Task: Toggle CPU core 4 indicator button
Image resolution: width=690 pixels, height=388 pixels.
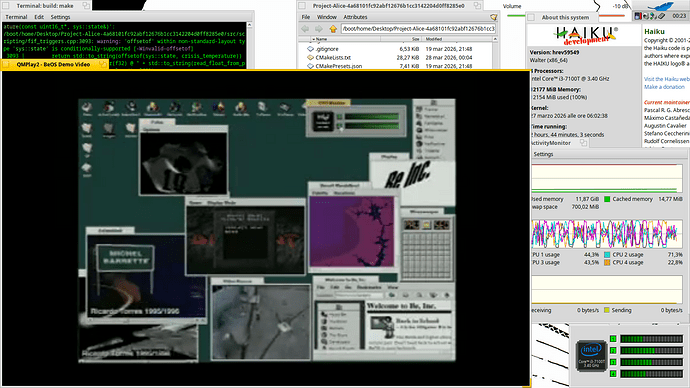Action: 613,374
